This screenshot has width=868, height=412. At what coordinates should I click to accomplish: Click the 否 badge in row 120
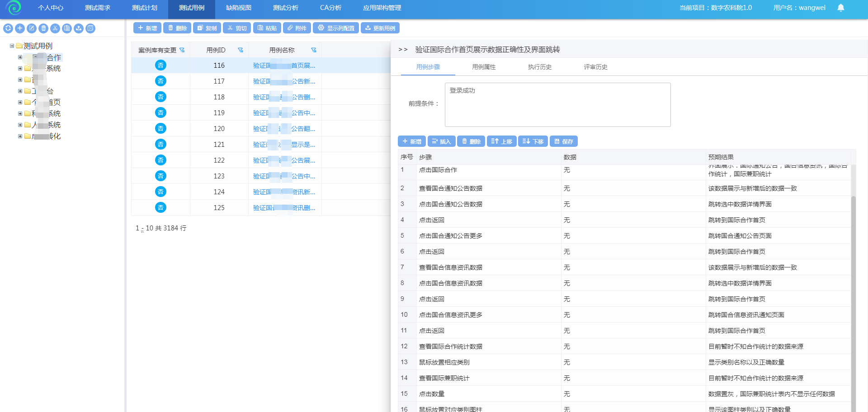point(160,129)
